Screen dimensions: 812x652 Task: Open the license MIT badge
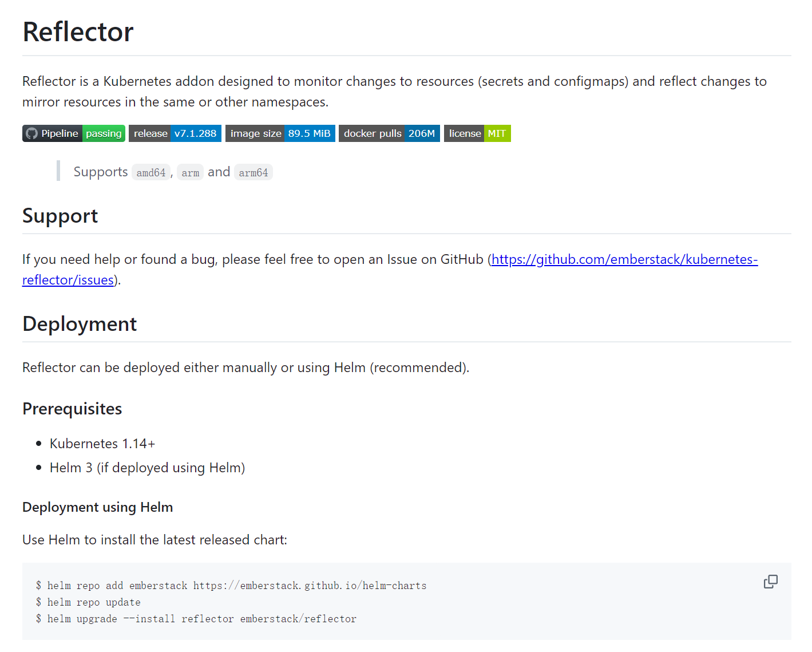477,133
